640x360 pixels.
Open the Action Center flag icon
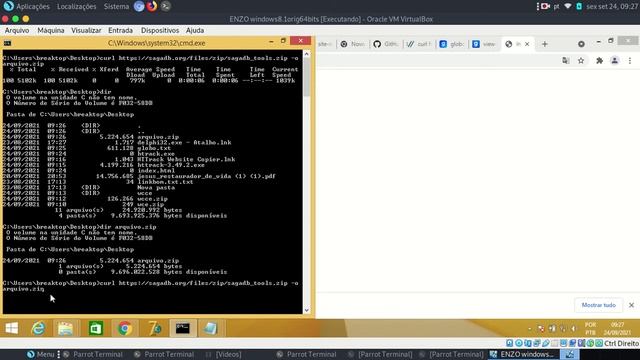[x=541, y=329]
